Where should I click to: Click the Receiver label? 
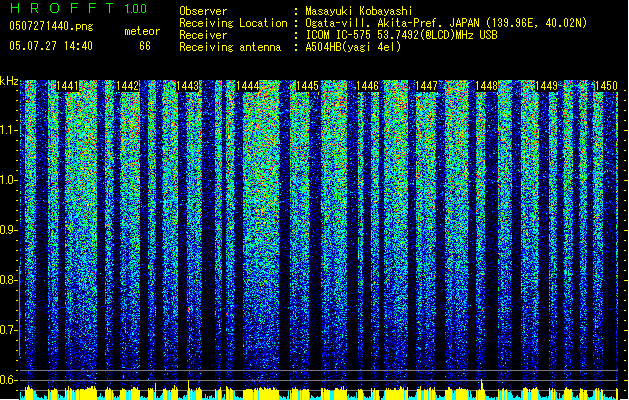pyautogui.click(x=203, y=35)
